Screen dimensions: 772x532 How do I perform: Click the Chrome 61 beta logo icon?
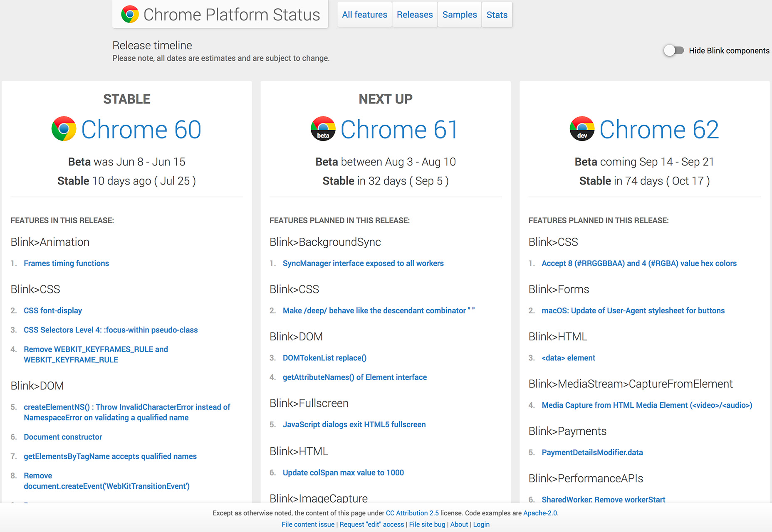tap(323, 129)
